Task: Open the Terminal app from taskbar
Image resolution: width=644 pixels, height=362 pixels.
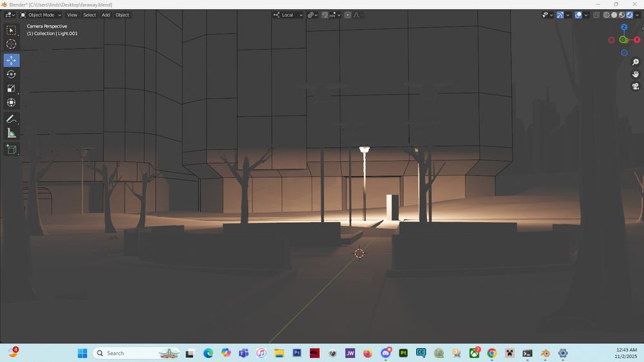Action: (x=527, y=354)
